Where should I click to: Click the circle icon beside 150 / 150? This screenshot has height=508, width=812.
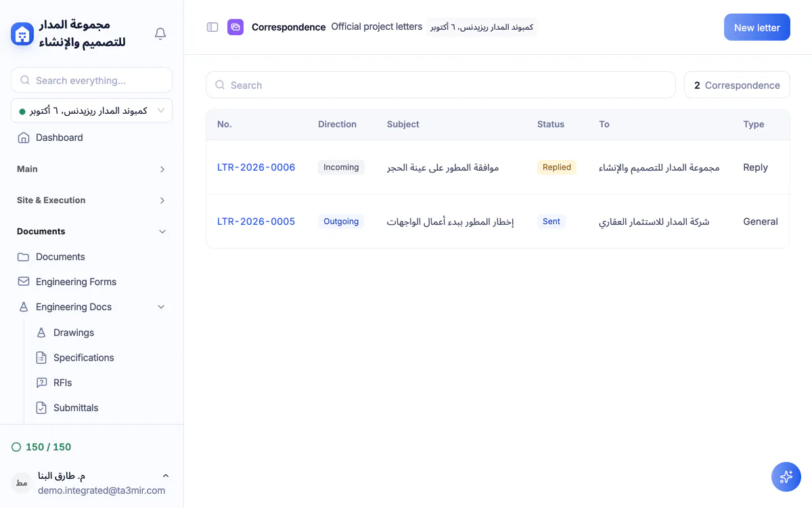coord(16,447)
